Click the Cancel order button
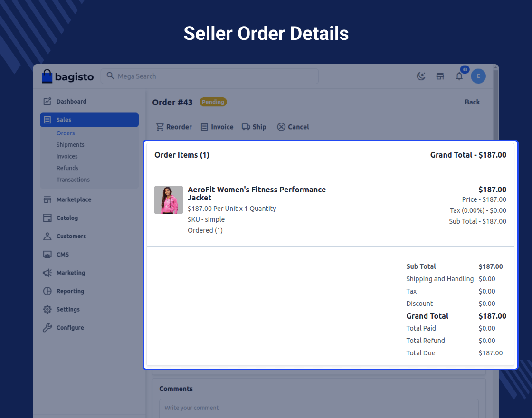This screenshot has width=532, height=418. coord(293,127)
